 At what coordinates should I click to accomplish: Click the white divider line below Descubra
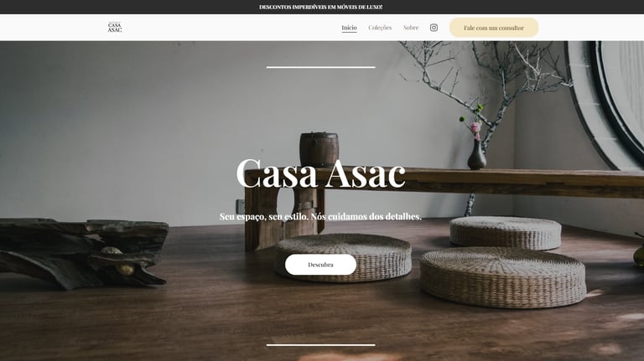click(x=321, y=345)
